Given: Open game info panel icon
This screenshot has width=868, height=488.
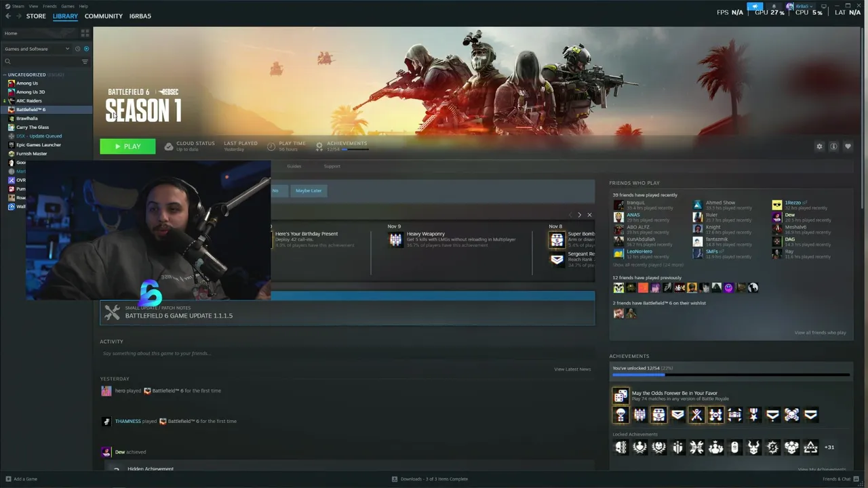Looking at the screenshot, I should coord(833,146).
